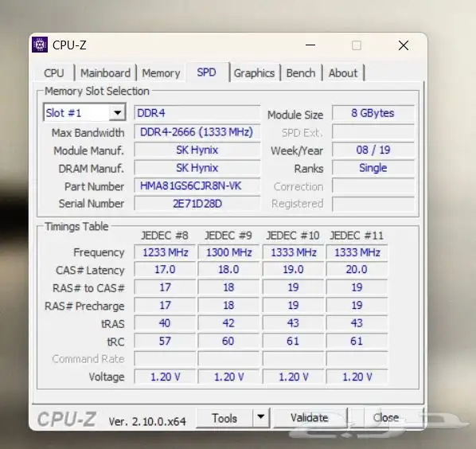Click the Module Manuf. SK Hynix field

(197, 150)
